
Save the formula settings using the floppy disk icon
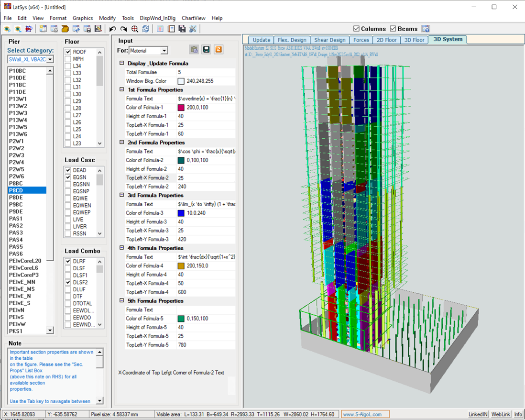tap(206, 49)
